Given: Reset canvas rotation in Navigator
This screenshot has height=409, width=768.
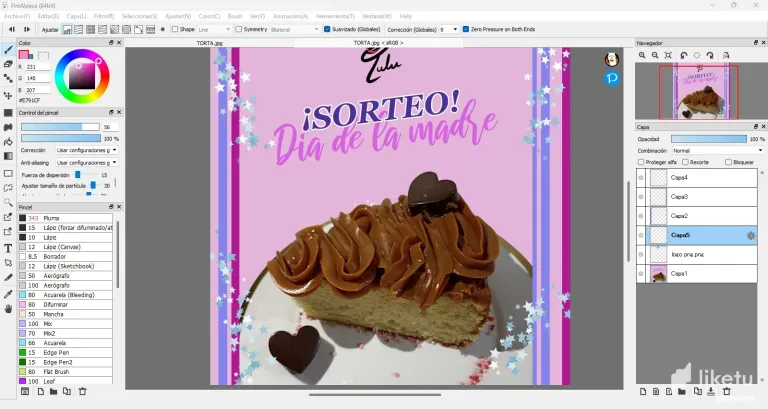Looking at the screenshot, I should click(x=697, y=55).
